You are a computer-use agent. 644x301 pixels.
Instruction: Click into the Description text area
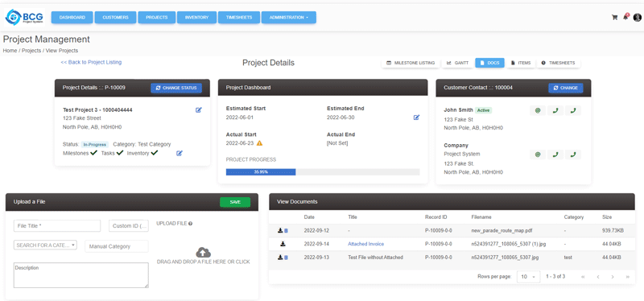pos(81,275)
